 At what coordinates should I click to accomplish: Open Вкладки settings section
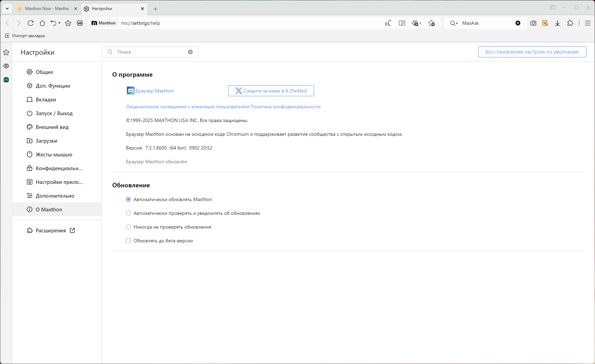tap(57, 99)
